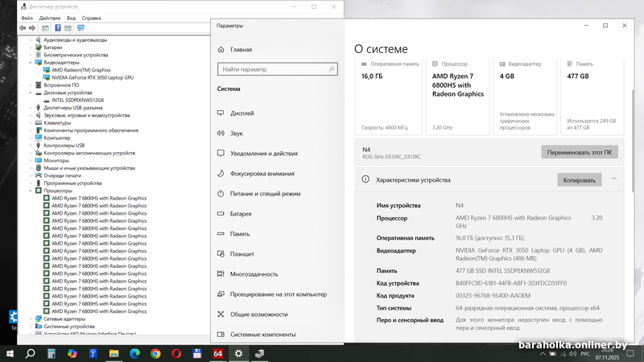Click the Back arrow in Device Manager toolbar
The height and width of the screenshot is (362, 644).
click(23, 27)
